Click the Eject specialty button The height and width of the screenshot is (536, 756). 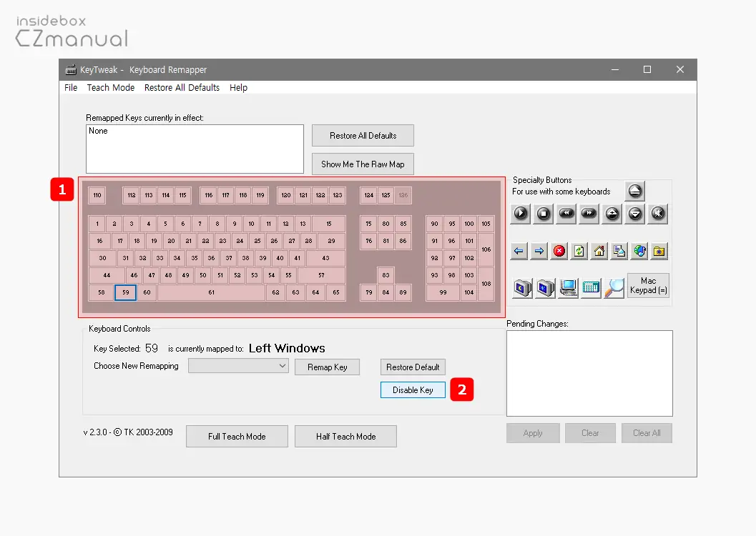(634, 191)
